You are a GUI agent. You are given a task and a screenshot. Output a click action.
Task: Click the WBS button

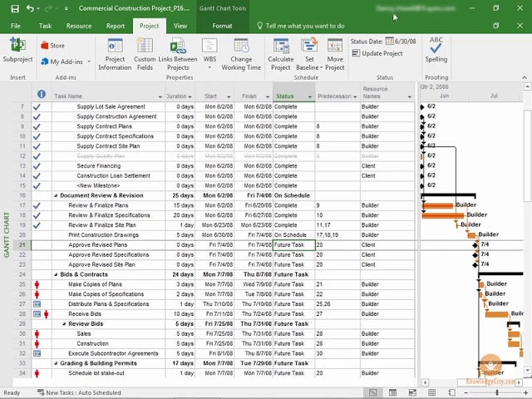click(209, 53)
